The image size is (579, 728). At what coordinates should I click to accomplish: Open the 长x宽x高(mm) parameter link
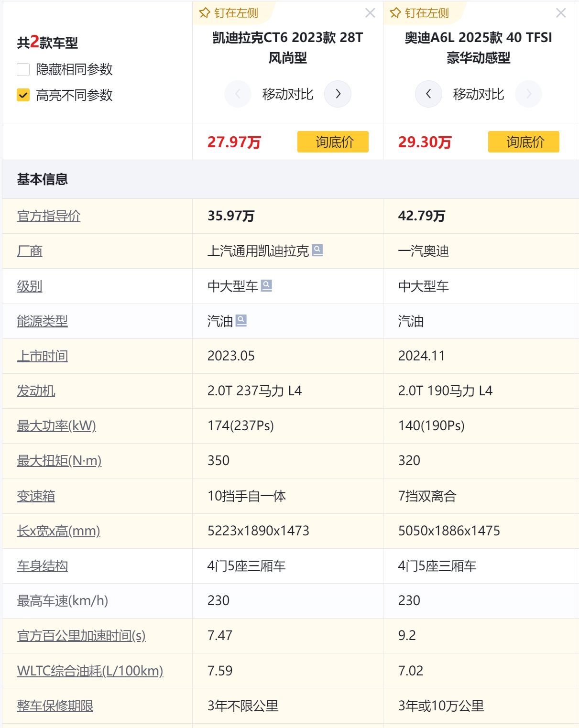[x=58, y=531]
